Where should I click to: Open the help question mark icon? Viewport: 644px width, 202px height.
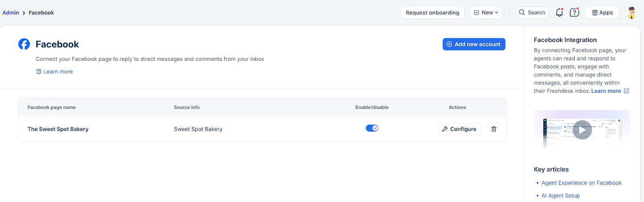(574, 12)
